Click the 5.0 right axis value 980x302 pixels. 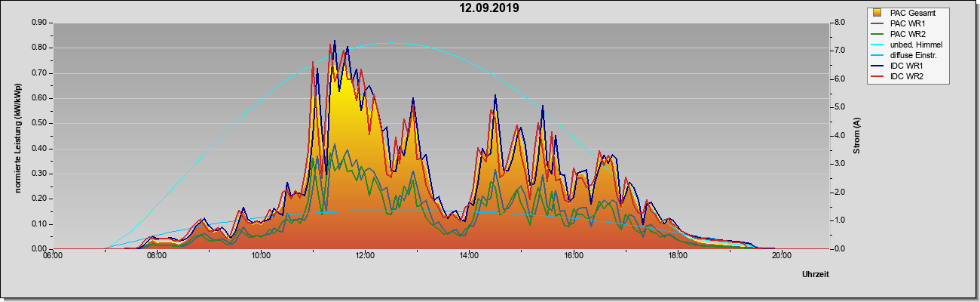(x=839, y=107)
